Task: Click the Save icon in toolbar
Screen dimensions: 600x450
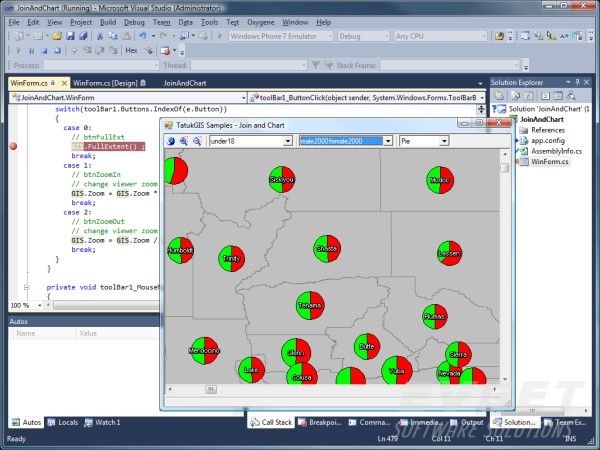Action: [70, 36]
